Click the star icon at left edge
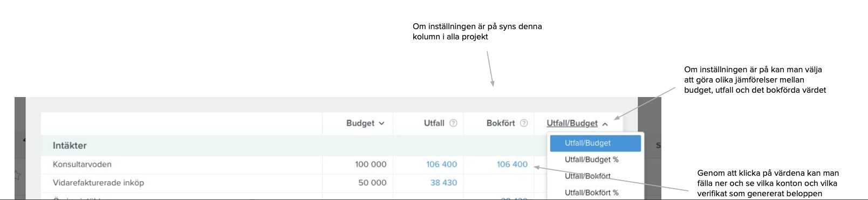Screen dimensions: 868x200 pyautogui.click(x=17, y=175)
